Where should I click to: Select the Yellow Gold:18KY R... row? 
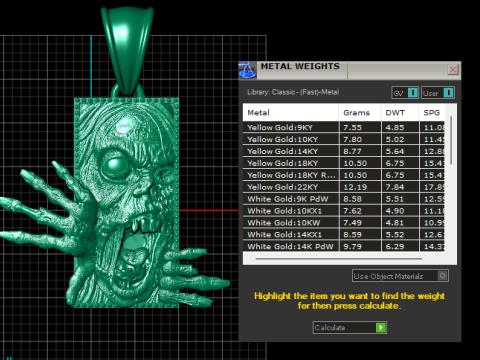344,175
